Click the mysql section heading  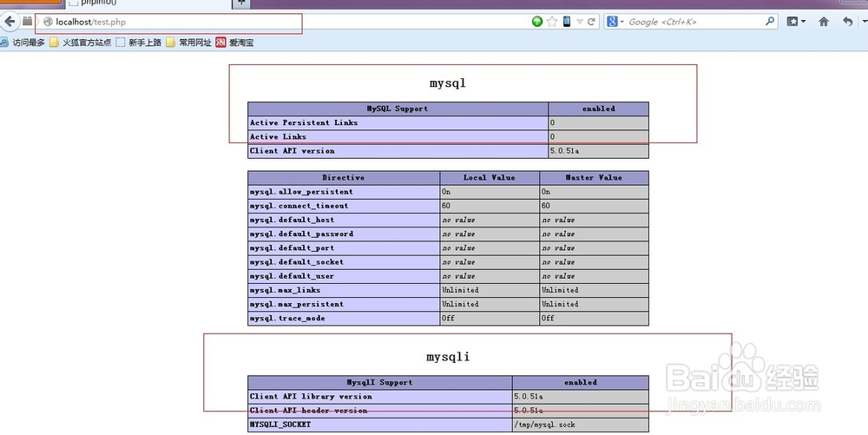[448, 83]
